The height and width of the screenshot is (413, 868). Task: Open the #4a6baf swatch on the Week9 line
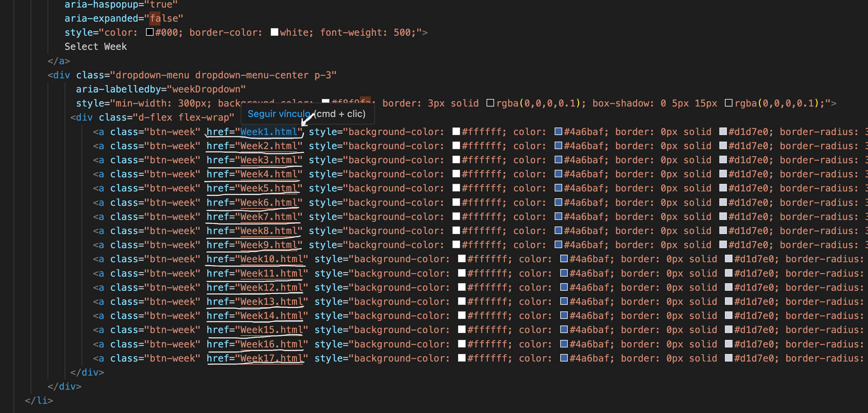pos(558,244)
